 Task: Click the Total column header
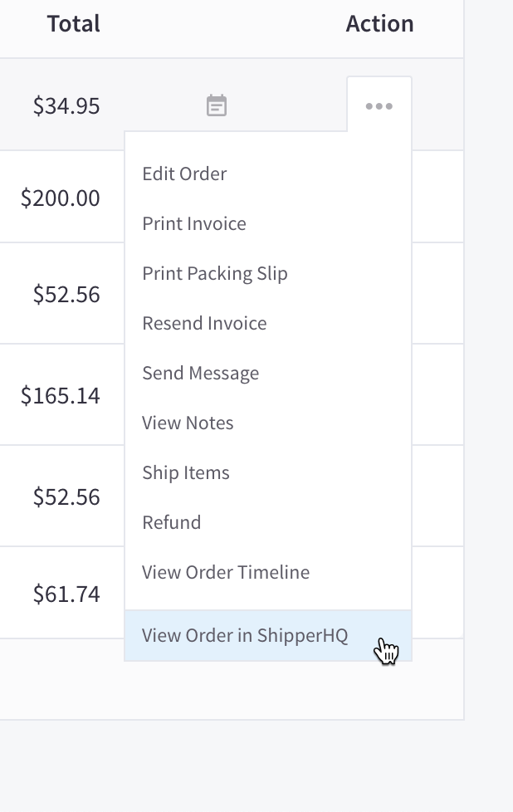click(74, 23)
